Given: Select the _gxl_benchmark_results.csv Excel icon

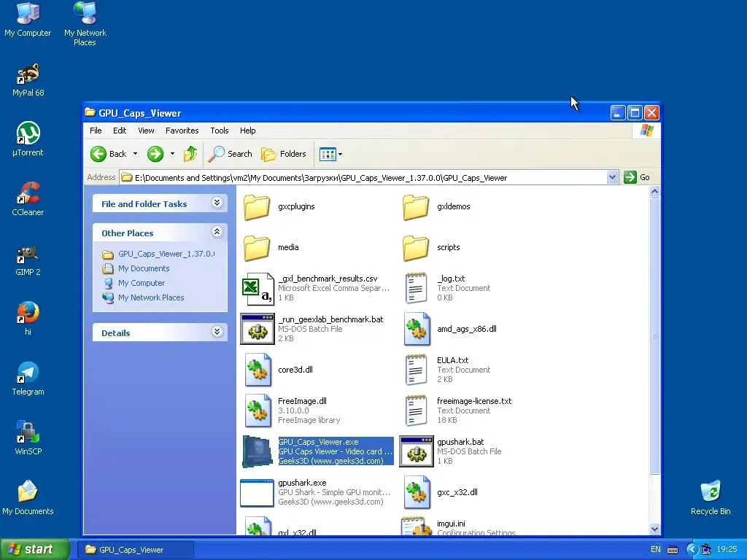Looking at the screenshot, I should coord(258,289).
